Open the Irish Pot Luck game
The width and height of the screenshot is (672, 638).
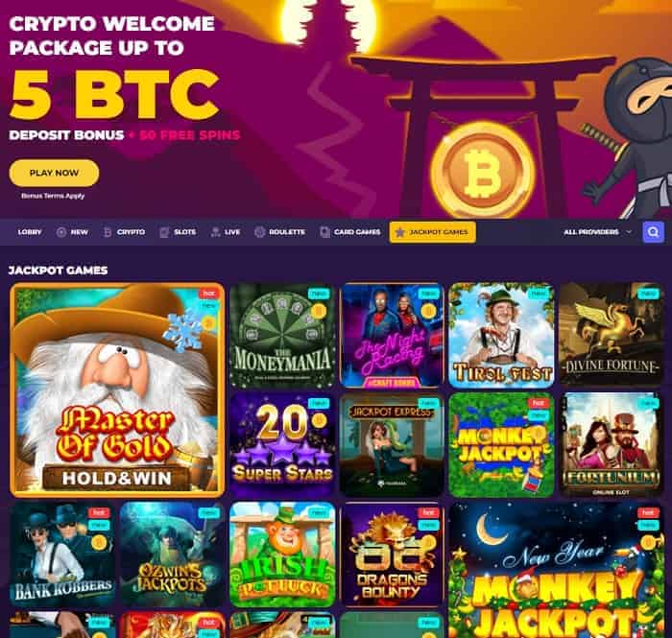[282, 555]
